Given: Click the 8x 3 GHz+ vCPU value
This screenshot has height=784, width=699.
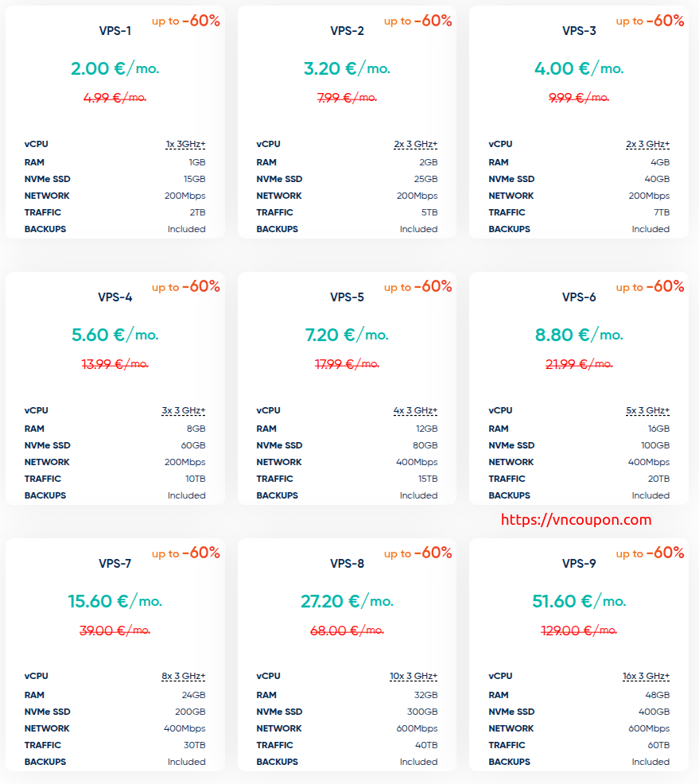Looking at the screenshot, I should point(183,677).
